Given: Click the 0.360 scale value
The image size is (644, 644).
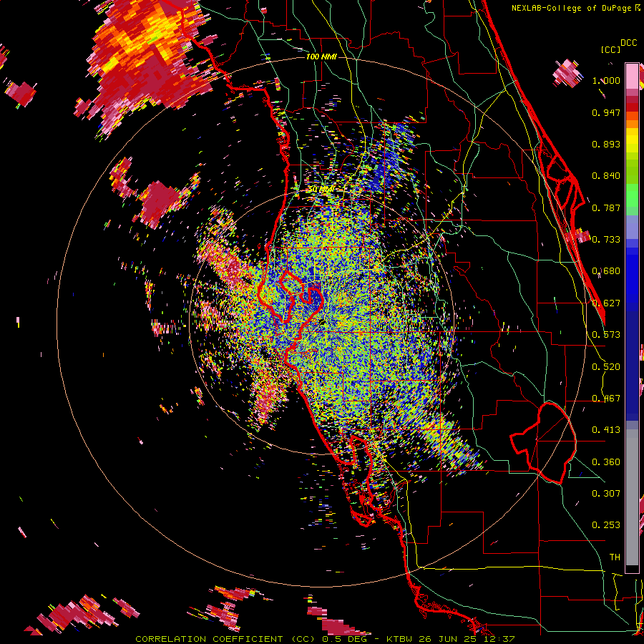Looking at the screenshot, I should pos(606,462).
